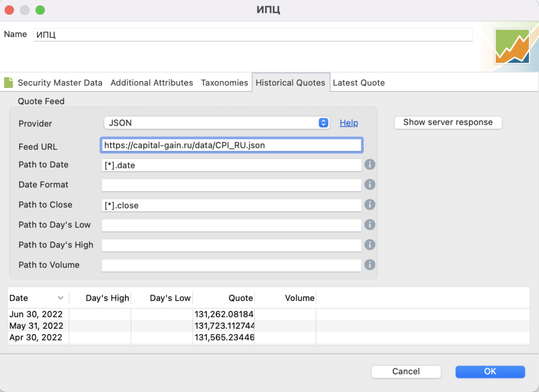
Task: Sort by the Quote column header
Action: 224,298
